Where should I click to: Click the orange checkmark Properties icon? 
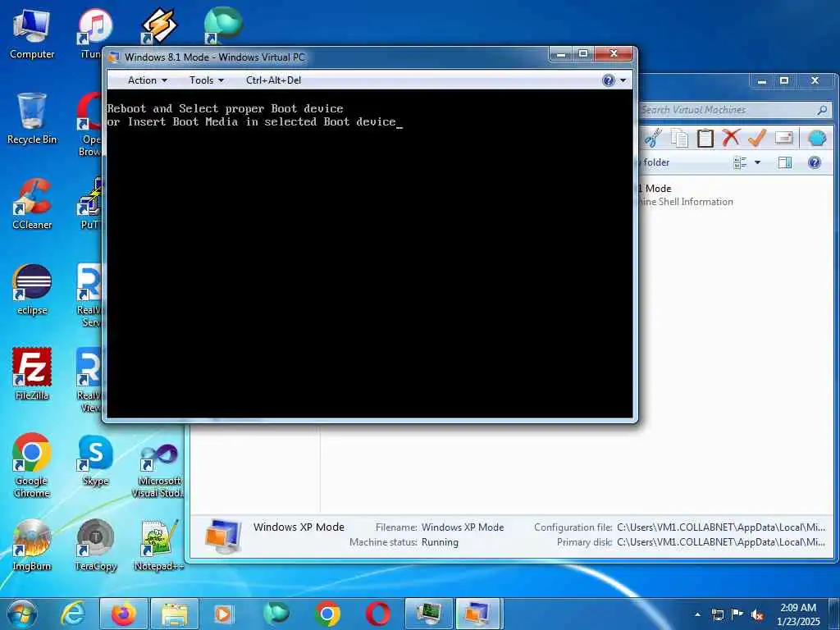coord(756,138)
